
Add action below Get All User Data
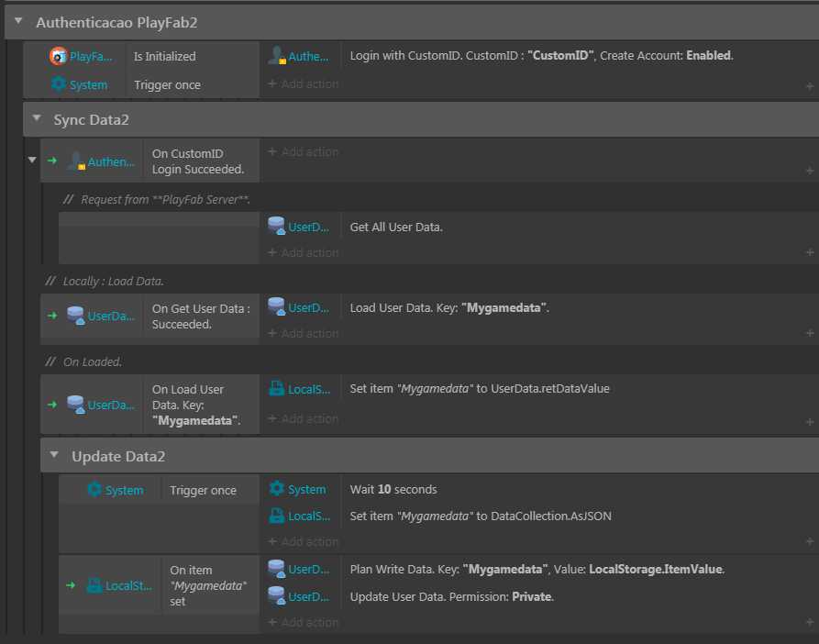point(304,252)
